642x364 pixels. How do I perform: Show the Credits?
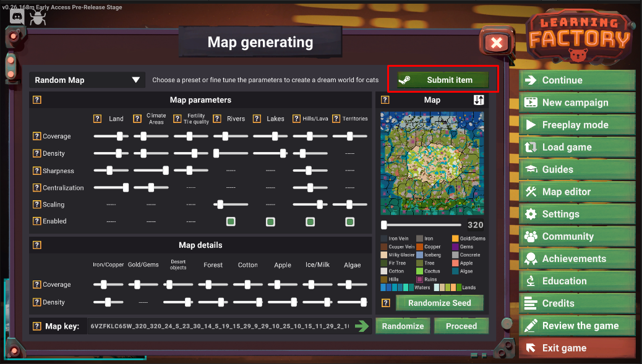click(x=577, y=303)
